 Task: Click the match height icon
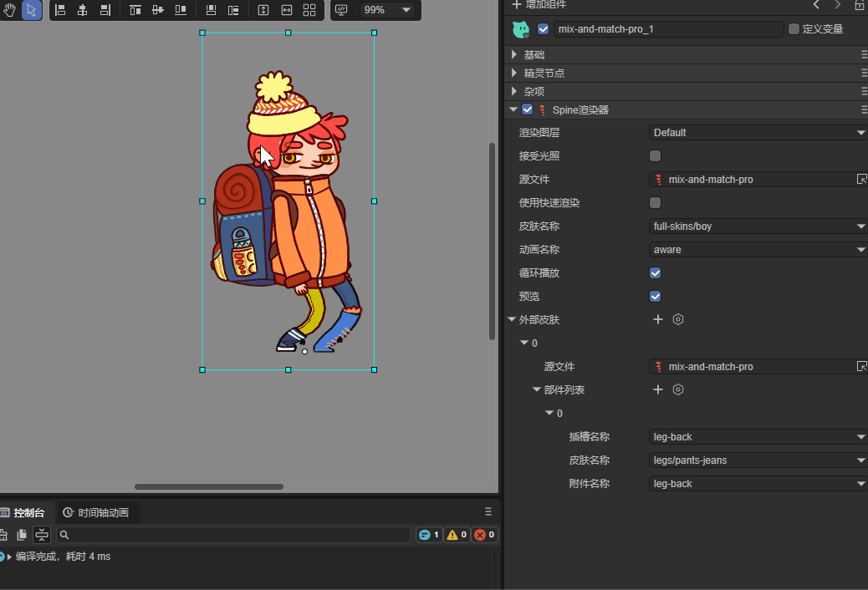[263, 10]
